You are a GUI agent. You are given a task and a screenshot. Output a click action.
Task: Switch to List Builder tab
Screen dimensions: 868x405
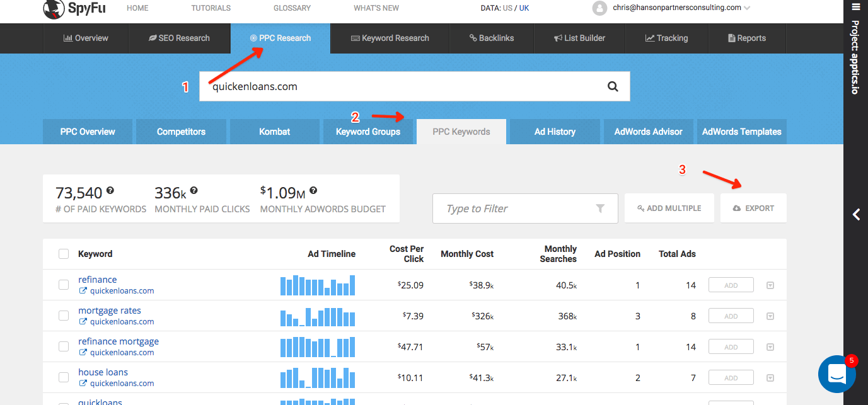[579, 38]
